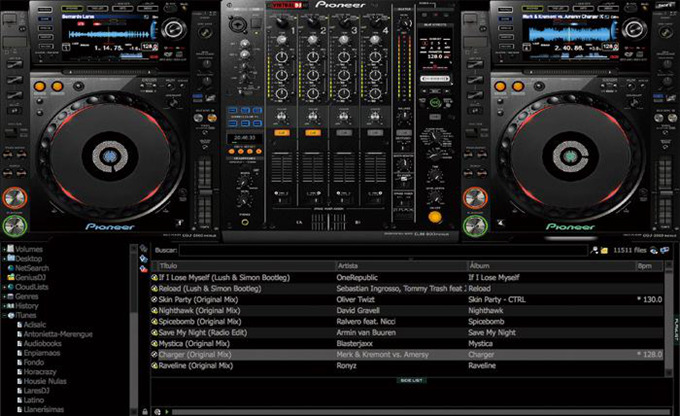Open the Adisalc iTunes playlist
The height and width of the screenshot is (416, 680).
35,324
